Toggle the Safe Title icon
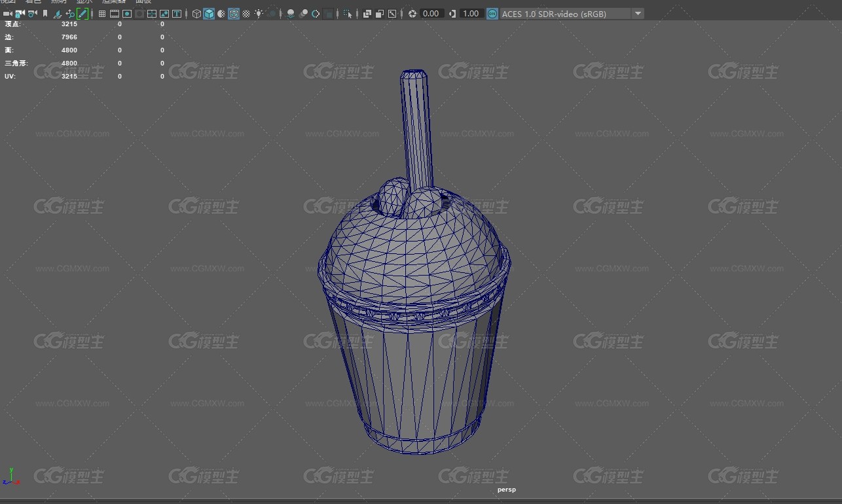 click(177, 13)
